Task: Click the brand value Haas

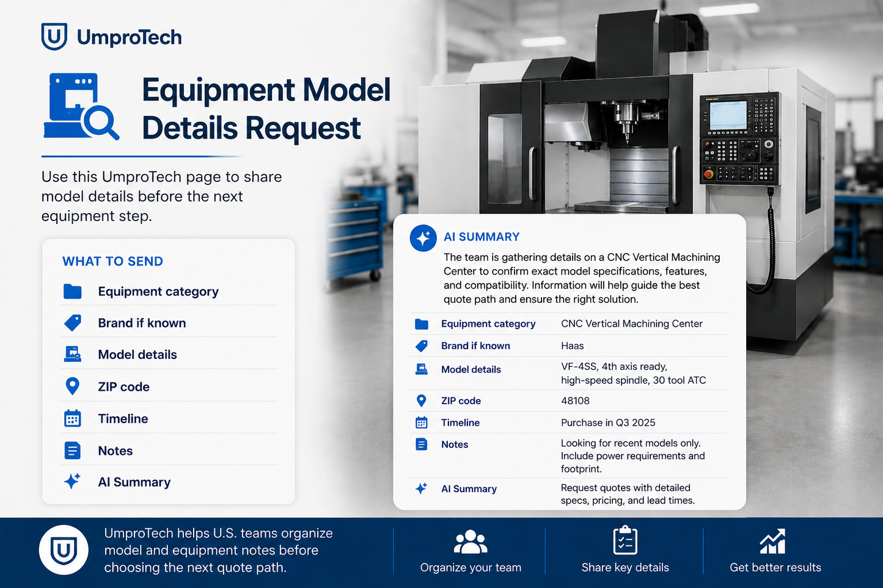Action: pos(573,346)
